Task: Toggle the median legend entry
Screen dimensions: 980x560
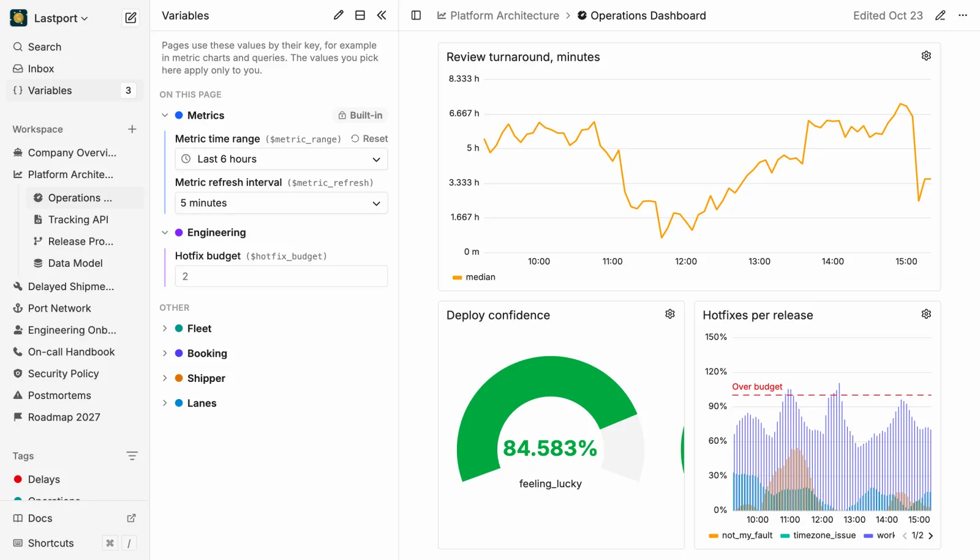Action: coord(474,277)
